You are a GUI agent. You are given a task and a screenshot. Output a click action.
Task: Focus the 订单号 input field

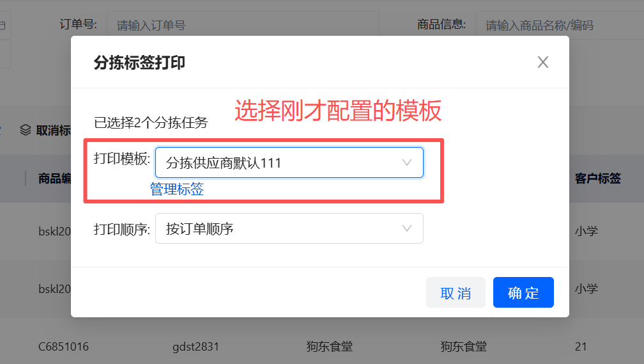[243, 26]
